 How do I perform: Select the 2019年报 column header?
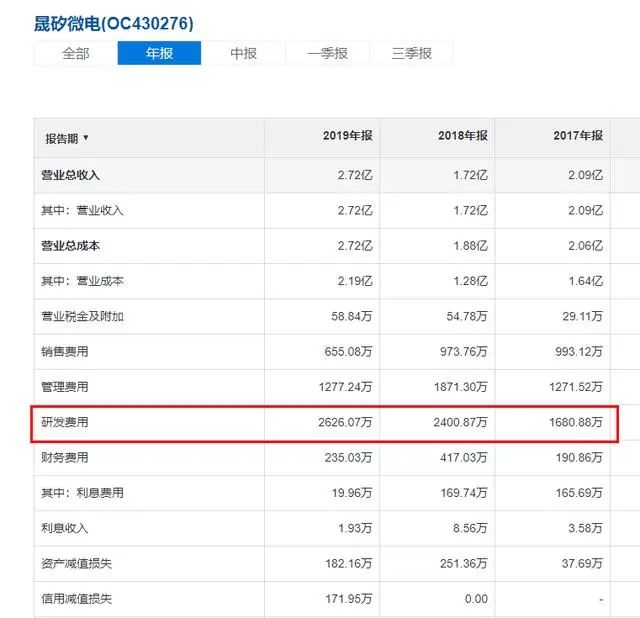point(348,136)
